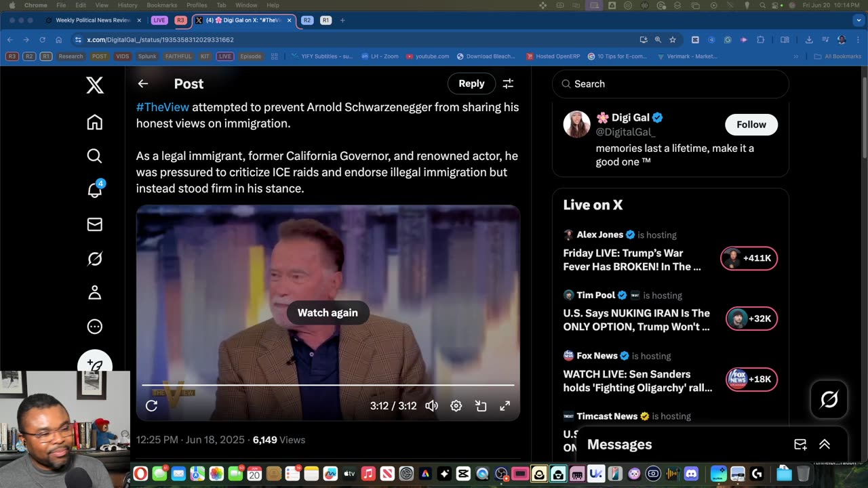Open the VIDS bookmark folder
Viewport: 868px width, 488px height.
[x=122, y=56]
